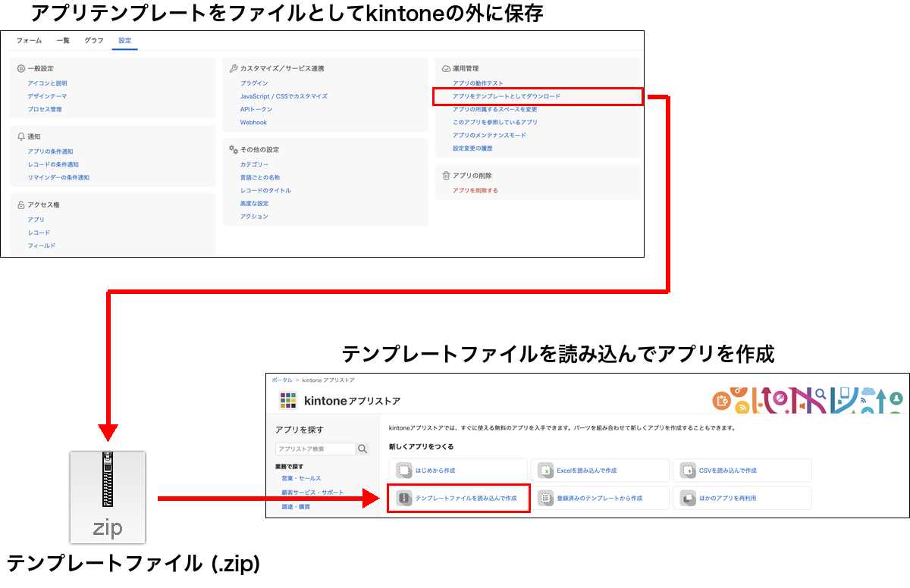Open レコードのタイトル link
Image resolution: width=910 pixels, height=588 pixels.
point(265,190)
